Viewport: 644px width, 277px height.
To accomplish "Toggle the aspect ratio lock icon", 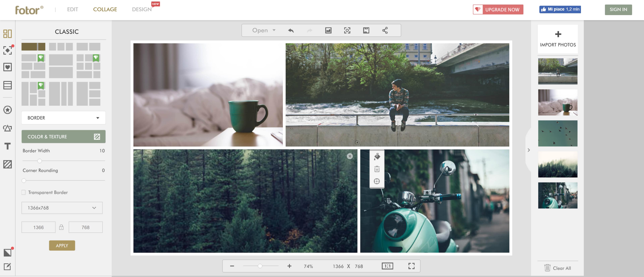I will [61, 227].
